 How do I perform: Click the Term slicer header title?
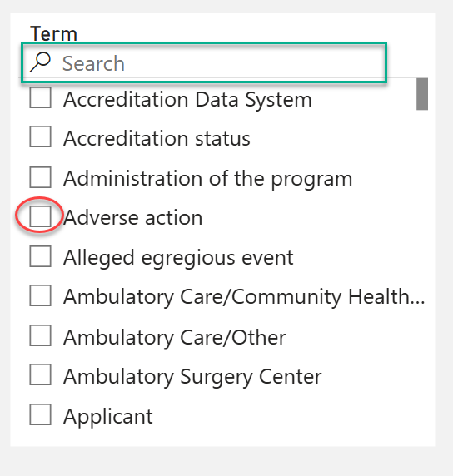53,33
